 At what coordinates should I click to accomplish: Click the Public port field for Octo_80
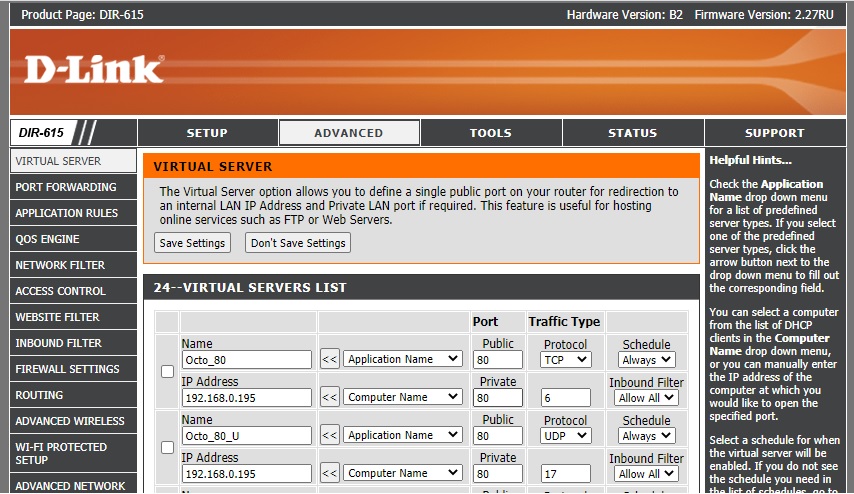498,359
